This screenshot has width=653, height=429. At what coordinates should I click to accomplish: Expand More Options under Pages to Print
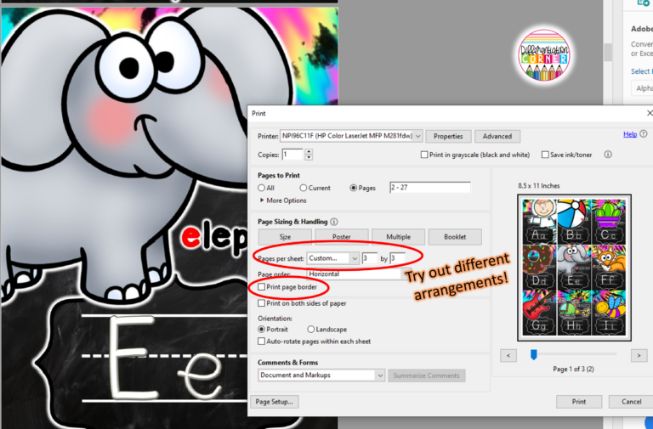(283, 200)
